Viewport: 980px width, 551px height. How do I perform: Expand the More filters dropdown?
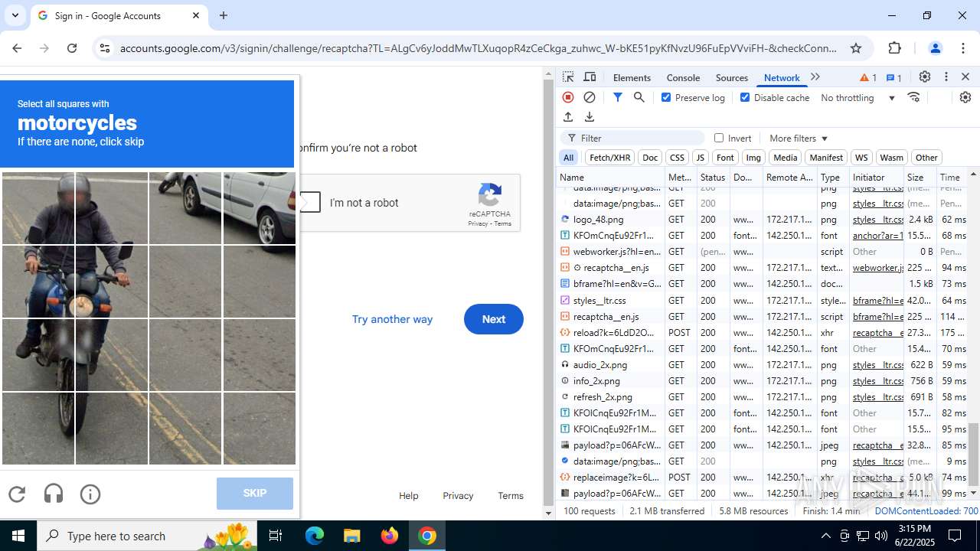pyautogui.click(x=799, y=138)
